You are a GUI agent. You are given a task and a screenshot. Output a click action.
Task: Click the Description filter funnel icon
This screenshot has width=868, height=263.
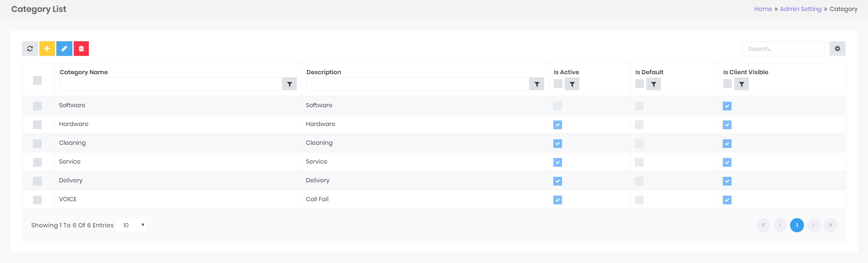pos(536,84)
